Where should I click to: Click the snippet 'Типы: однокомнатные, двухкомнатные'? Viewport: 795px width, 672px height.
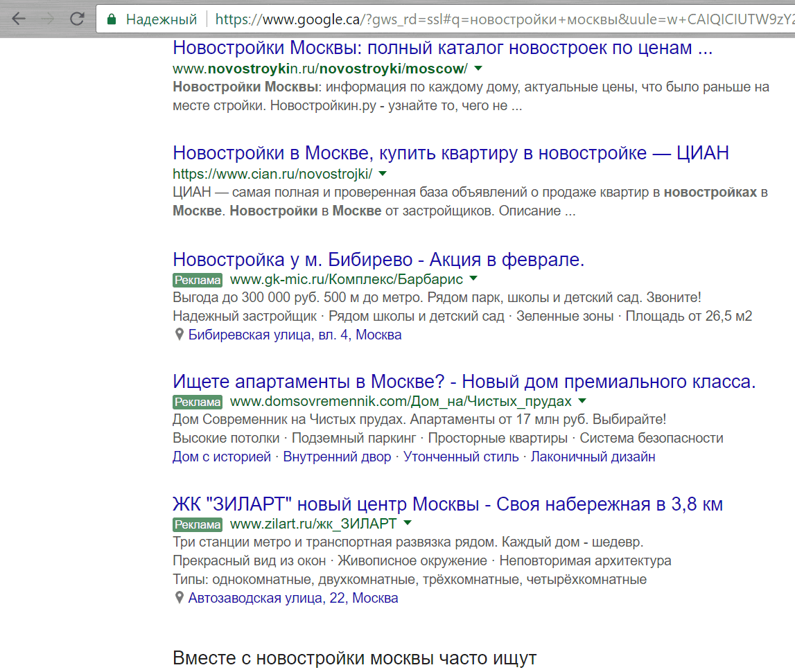point(410,579)
